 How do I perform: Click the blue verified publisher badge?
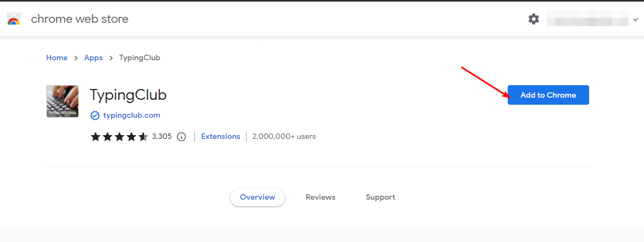click(x=95, y=115)
